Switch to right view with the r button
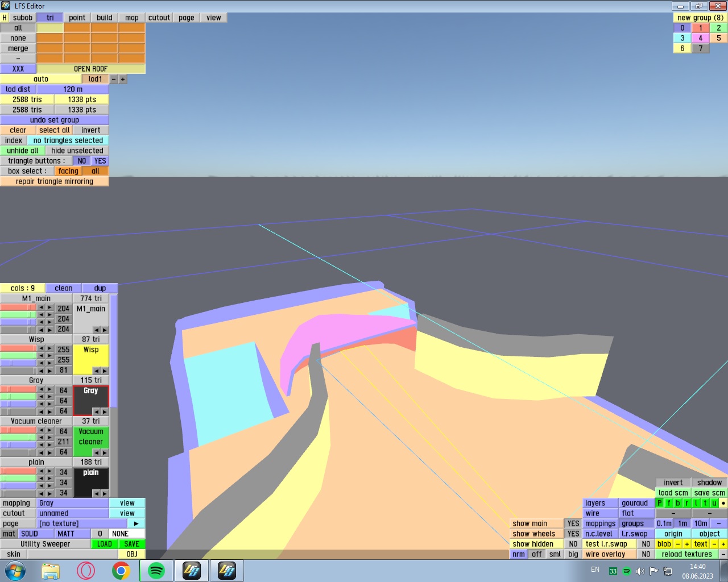The height and width of the screenshot is (582, 728). click(x=687, y=503)
